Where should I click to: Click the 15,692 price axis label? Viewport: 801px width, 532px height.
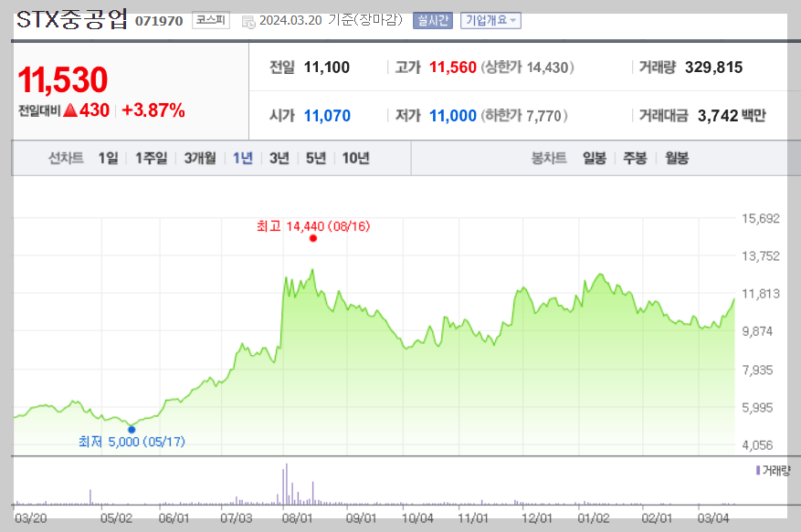(x=761, y=218)
